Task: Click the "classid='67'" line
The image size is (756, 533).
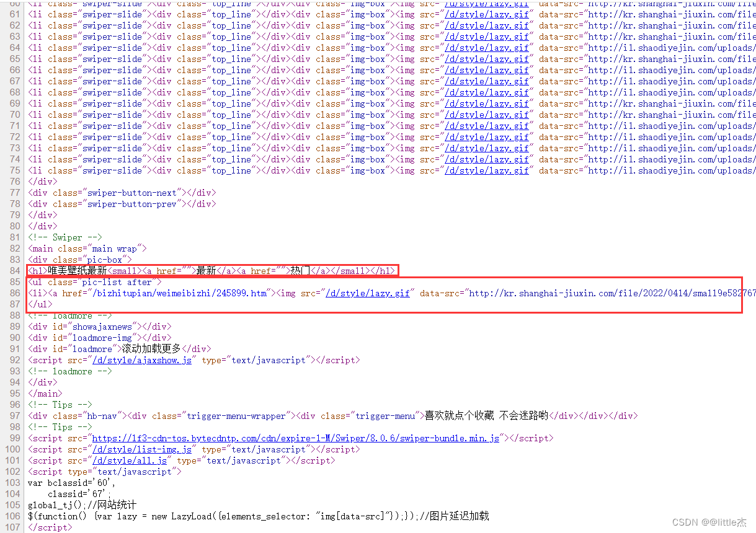Action: point(79,494)
